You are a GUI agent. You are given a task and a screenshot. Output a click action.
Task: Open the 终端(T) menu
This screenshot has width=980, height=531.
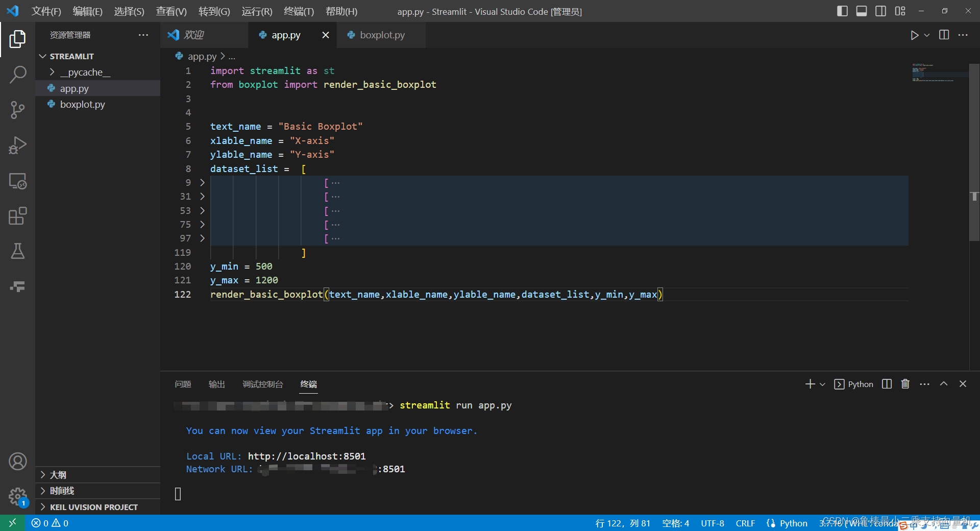299,11
